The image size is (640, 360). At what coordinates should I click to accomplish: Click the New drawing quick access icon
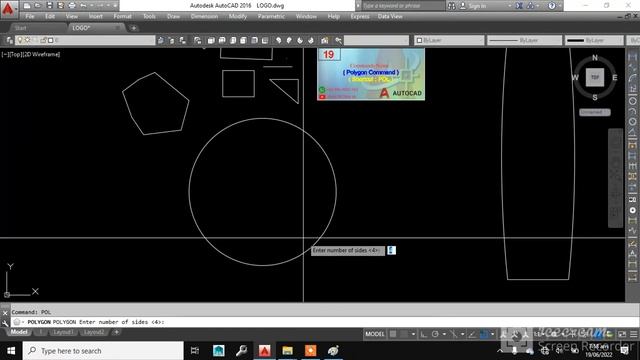tap(27, 5)
